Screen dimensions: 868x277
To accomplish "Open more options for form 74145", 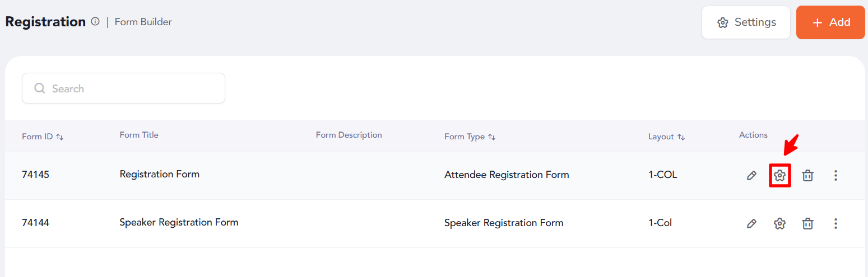I will tap(835, 176).
